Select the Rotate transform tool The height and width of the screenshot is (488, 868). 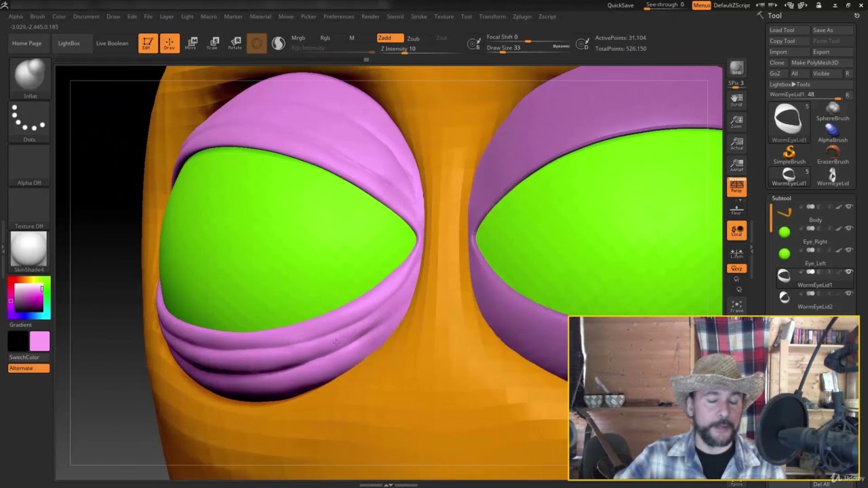pos(235,43)
